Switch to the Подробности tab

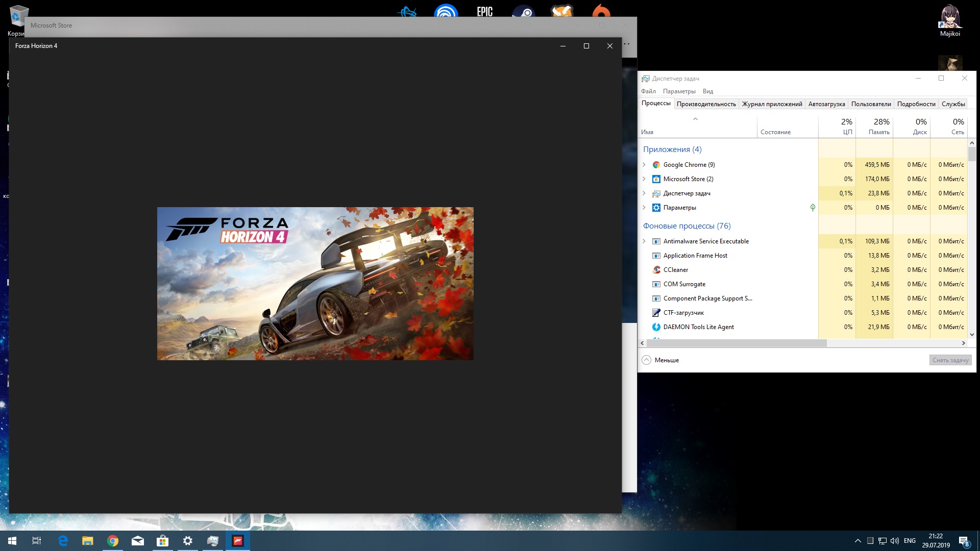click(x=916, y=104)
